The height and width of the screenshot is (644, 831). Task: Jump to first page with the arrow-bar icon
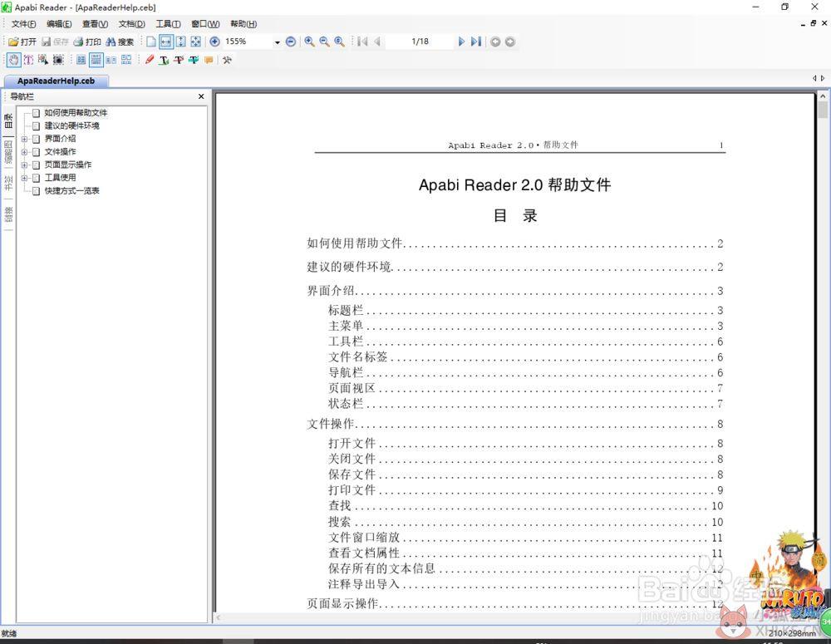362,42
